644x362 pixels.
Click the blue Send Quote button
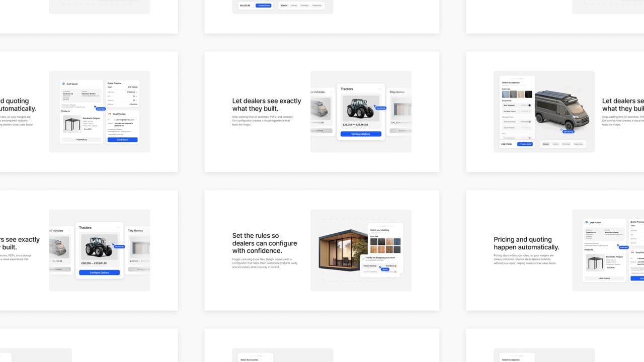click(122, 140)
